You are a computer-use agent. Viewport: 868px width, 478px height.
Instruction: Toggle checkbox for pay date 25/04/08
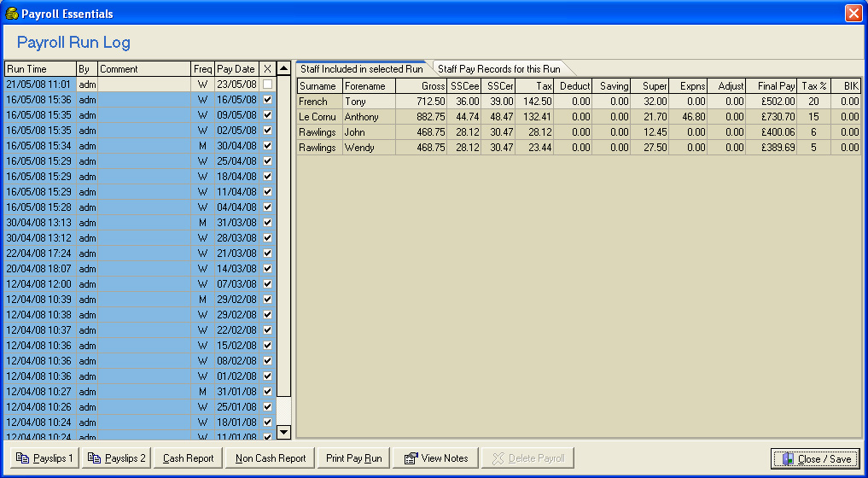(x=268, y=161)
